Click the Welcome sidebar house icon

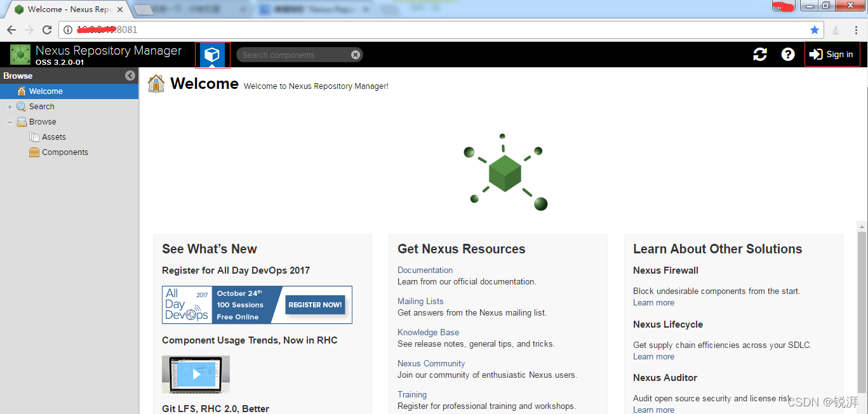tap(22, 91)
